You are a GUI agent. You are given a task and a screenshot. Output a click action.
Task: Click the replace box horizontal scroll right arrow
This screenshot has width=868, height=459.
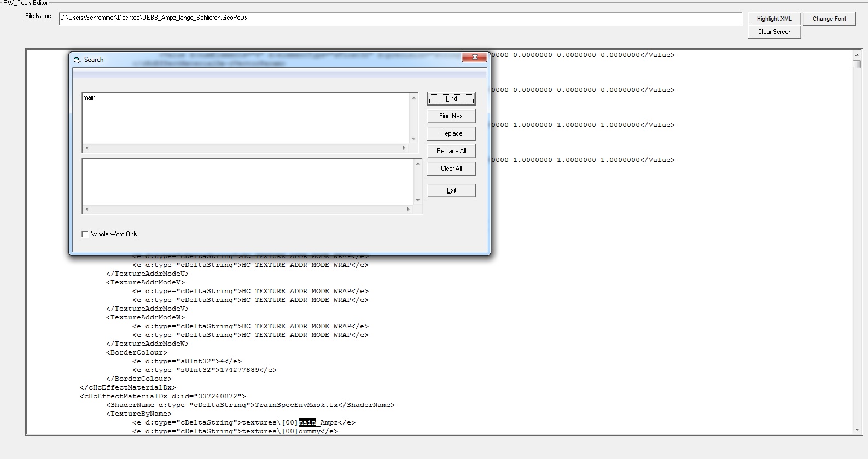pos(409,210)
